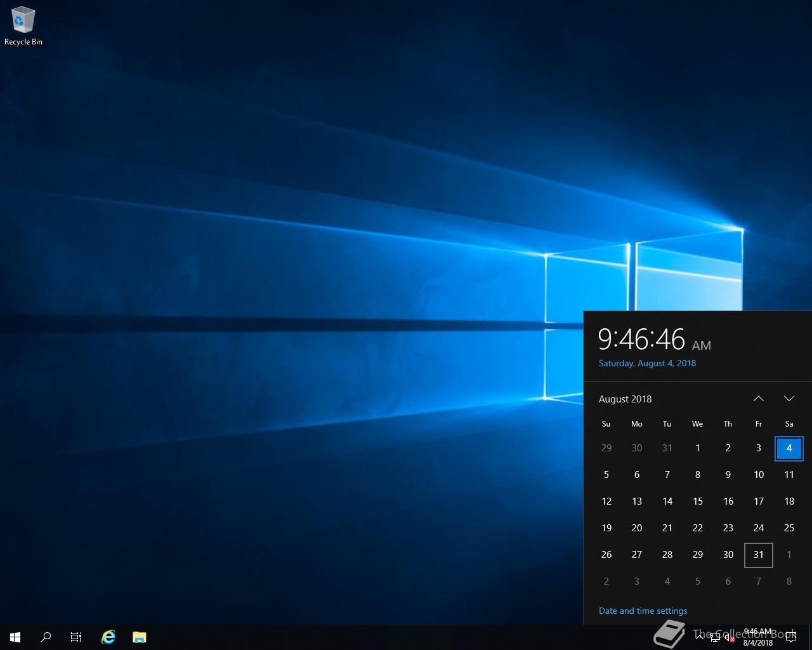Click Saturday, August 4, 2018 date text

(647, 363)
